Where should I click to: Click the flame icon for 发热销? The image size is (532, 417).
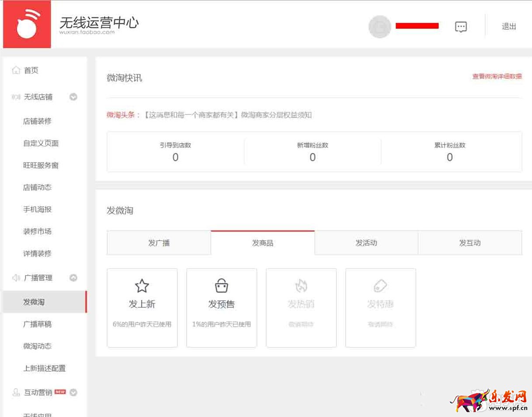(x=301, y=286)
